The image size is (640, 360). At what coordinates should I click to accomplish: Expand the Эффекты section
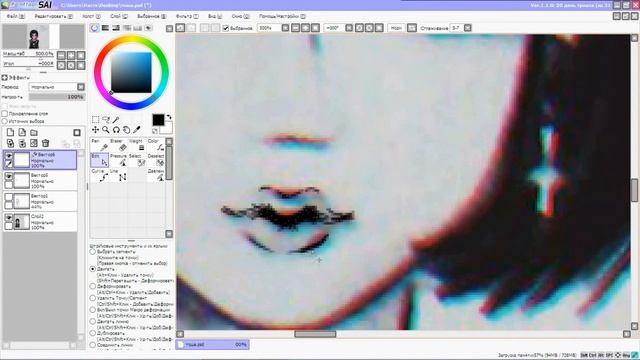coord(4,77)
